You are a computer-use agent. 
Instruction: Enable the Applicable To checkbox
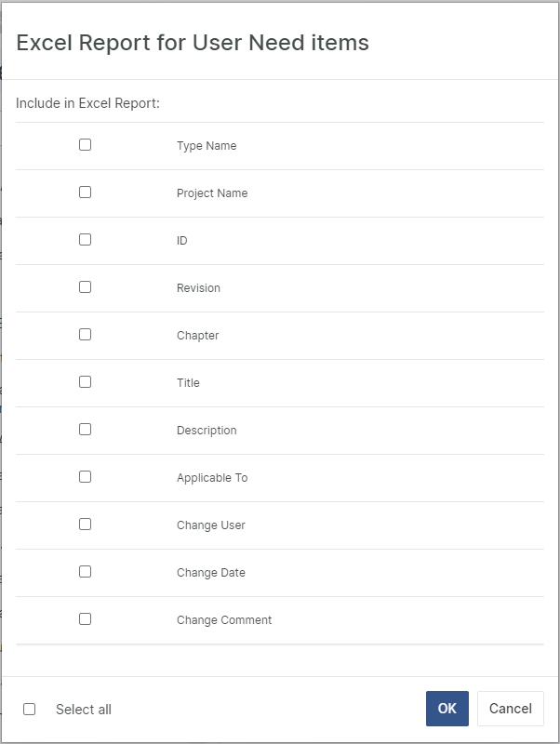pos(85,477)
